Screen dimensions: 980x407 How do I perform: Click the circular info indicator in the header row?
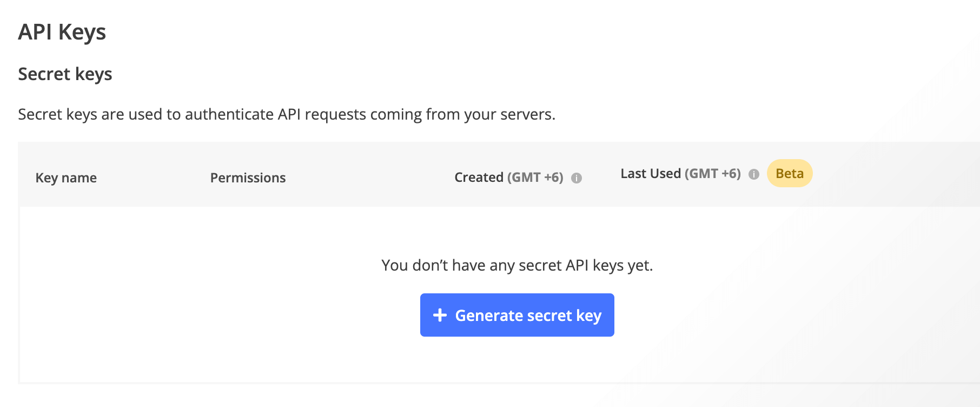tap(577, 178)
